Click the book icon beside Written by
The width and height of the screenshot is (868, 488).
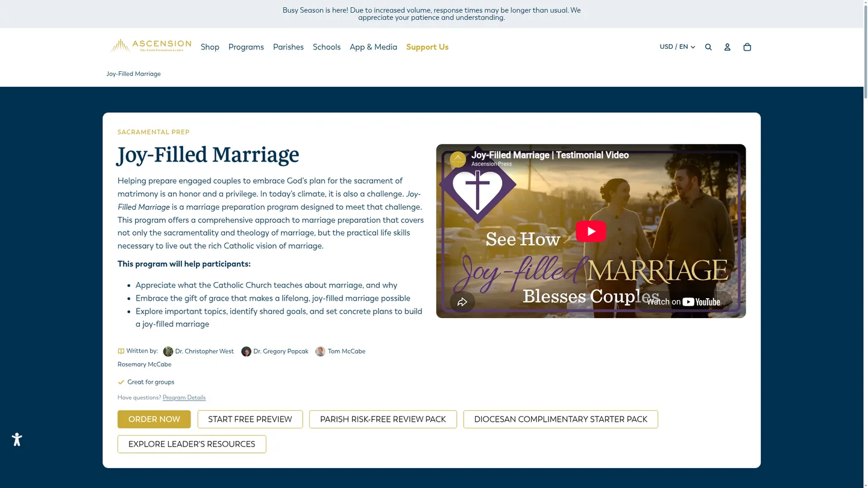tap(121, 351)
